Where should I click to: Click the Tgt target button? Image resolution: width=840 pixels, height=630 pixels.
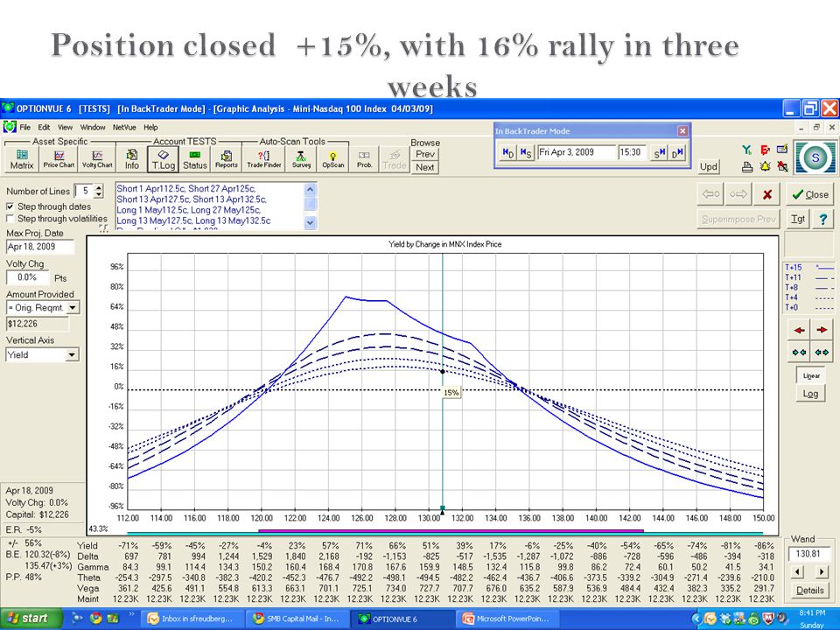coord(798,219)
